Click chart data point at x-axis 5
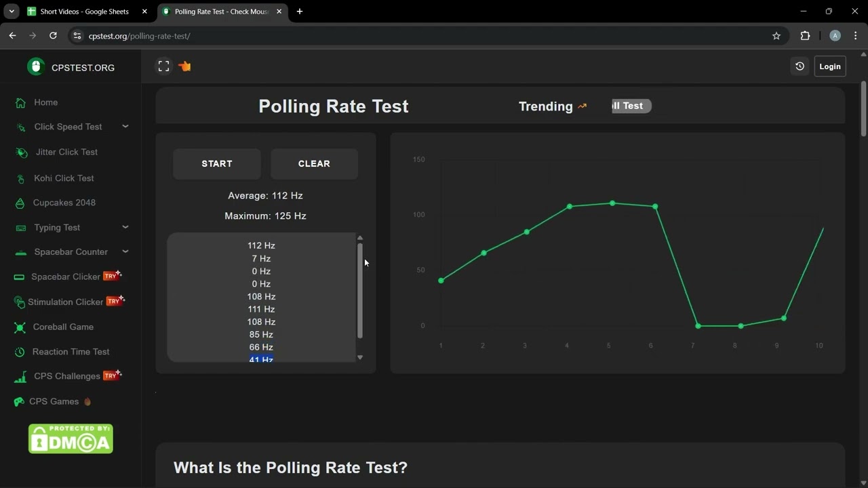Screen dimensions: 868x488 point(612,203)
